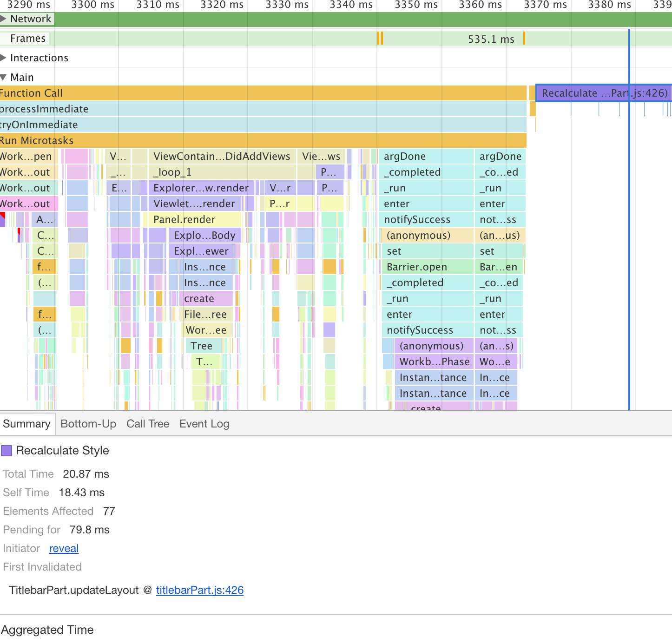Select the Explorer view render block
This screenshot has width=672, height=644.
coord(200,188)
